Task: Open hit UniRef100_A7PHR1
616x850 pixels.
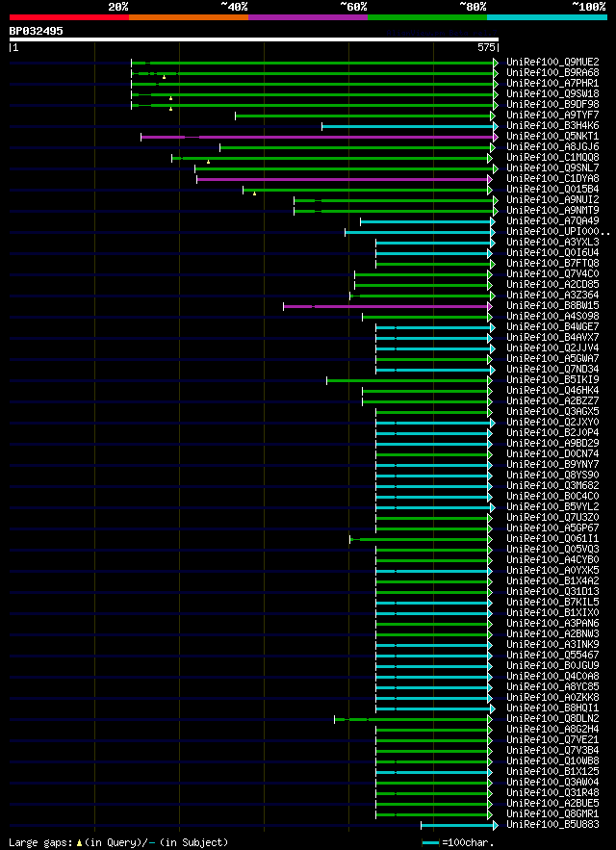Action: (x=552, y=84)
